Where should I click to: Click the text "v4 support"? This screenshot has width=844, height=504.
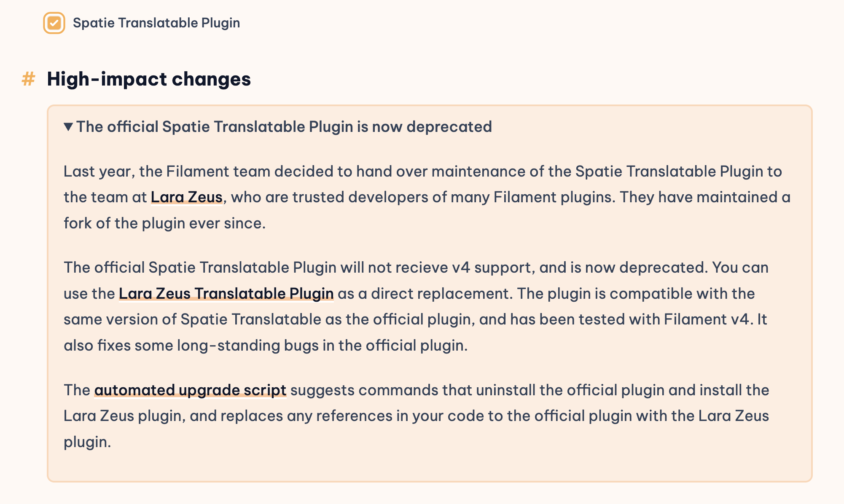click(x=492, y=268)
